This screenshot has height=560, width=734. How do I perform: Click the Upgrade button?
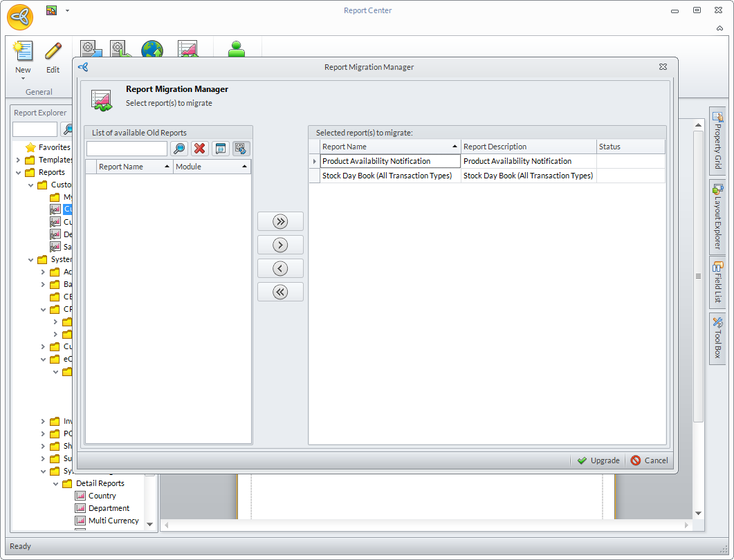[x=598, y=460]
